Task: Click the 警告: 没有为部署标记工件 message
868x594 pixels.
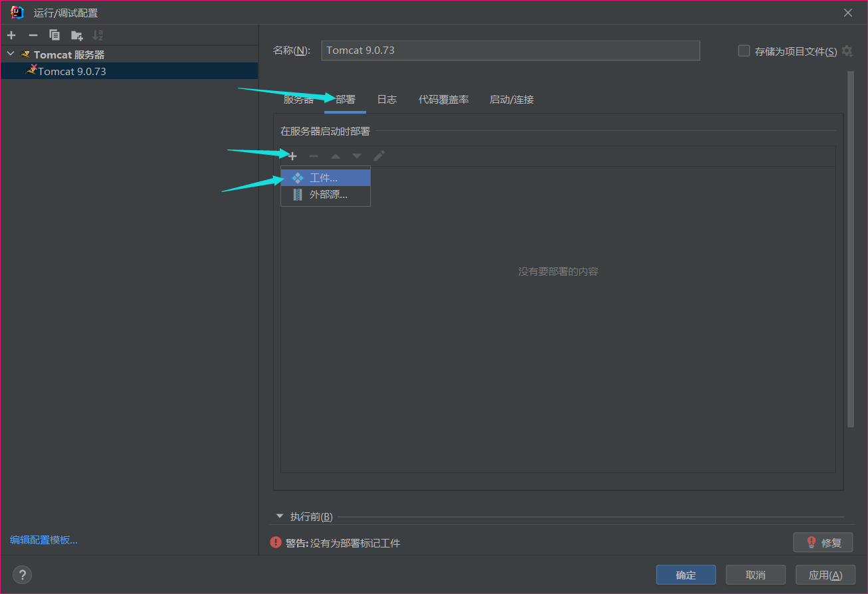Action: (343, 543)
